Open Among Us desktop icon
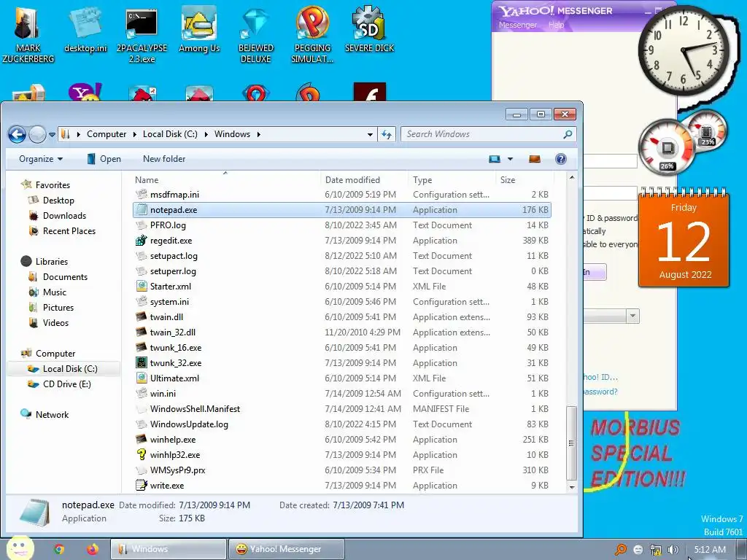 pyautogui.click(x=199, y=31)
